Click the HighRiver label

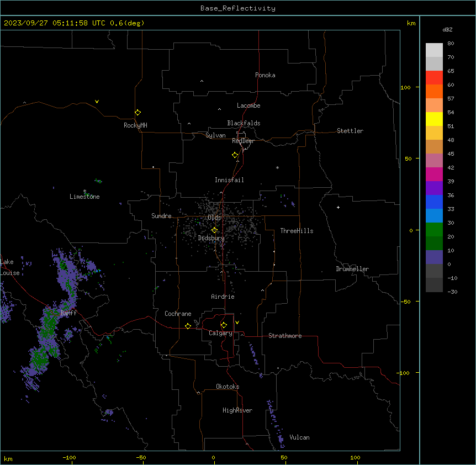click(x=237, y=410)
